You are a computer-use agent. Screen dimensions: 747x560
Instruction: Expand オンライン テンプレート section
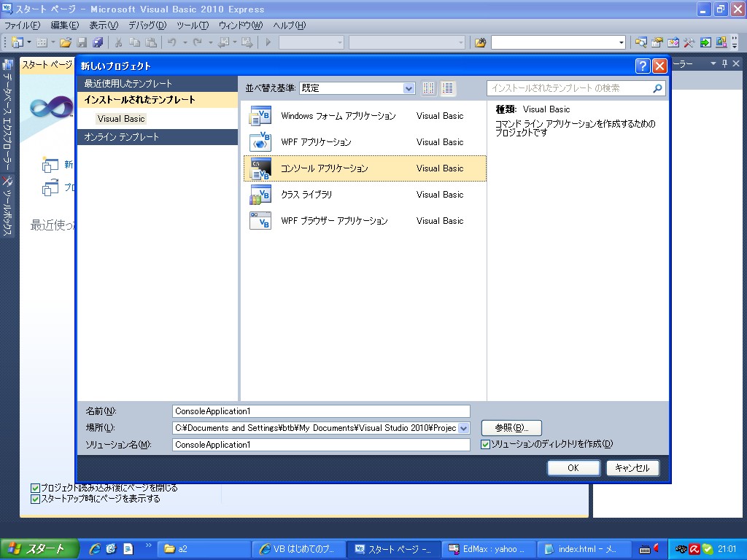pos(158,136)
